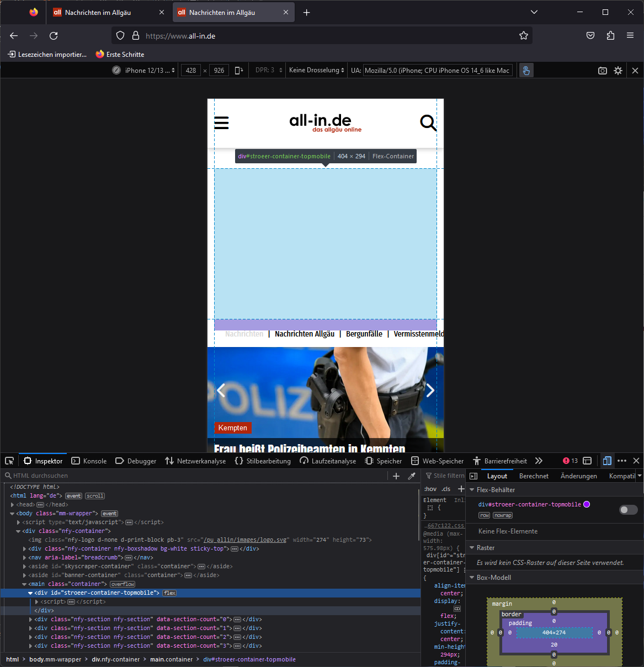Click the purple flex overlay color swatch

[x=587, y=504]
